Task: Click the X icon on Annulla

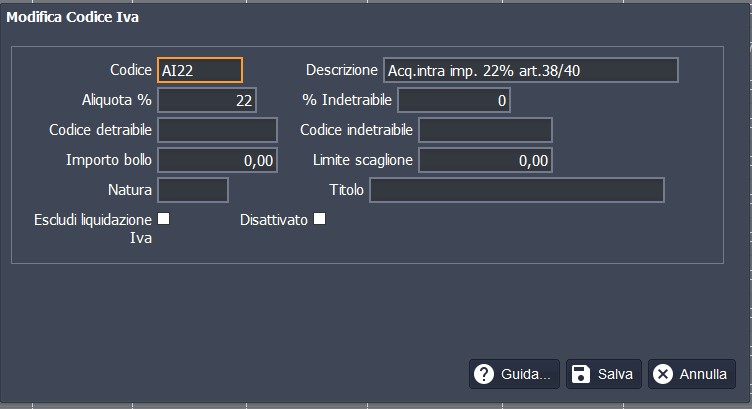Action: tap(662, 374)
